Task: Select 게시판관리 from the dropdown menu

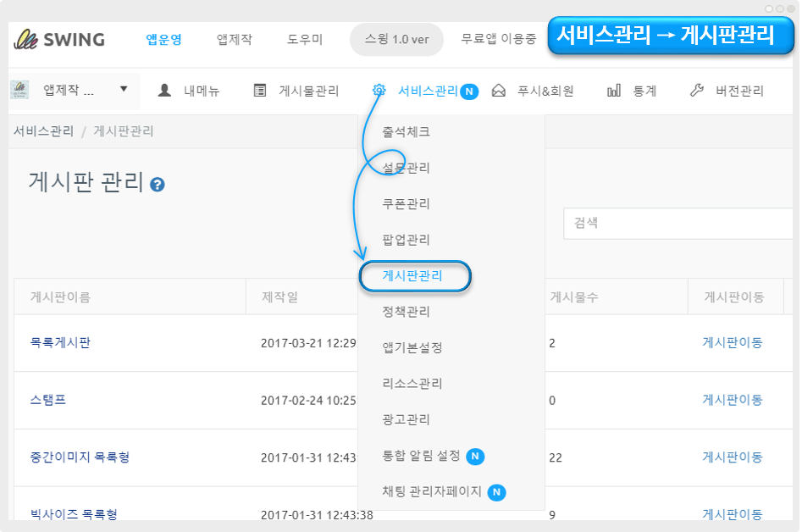Action: pyautogui.click(x=412, y=275)
